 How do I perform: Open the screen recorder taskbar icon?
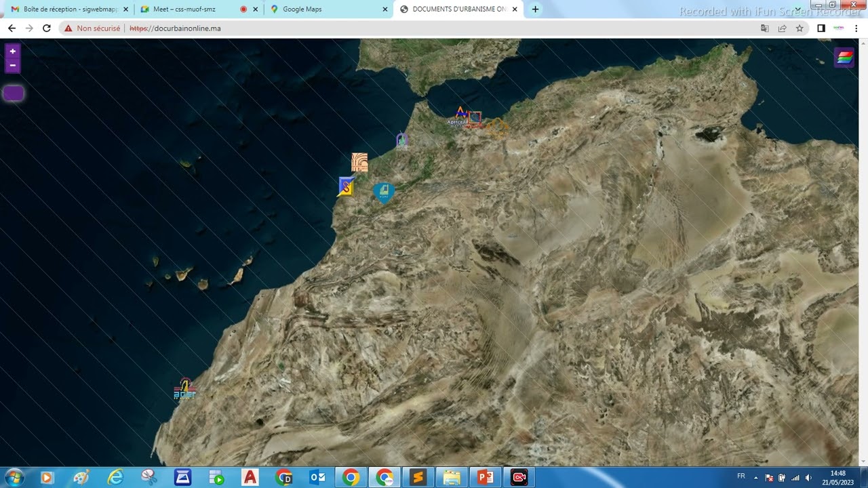tap(519, 477)
